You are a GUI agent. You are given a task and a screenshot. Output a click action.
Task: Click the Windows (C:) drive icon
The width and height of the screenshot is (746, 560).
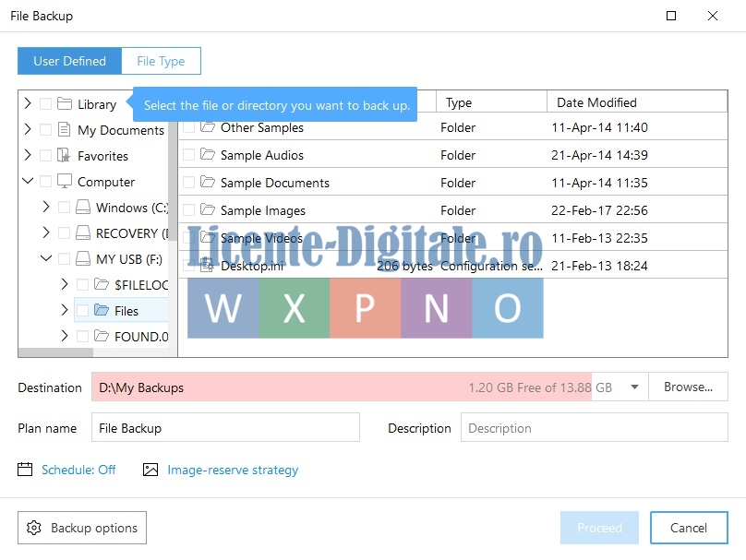coord(83,207)
